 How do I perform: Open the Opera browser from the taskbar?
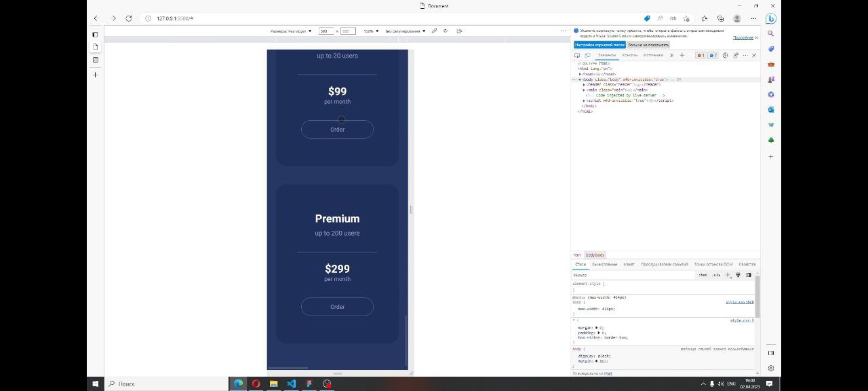(256, 384)
